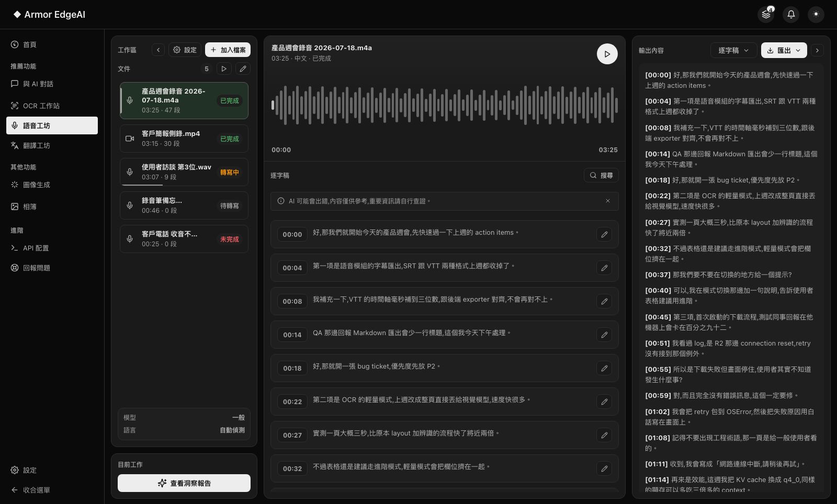The image size is (837, 504).
Task: Seek within the audio waveform
Action: pyautogui.click(x=445, y=105)
